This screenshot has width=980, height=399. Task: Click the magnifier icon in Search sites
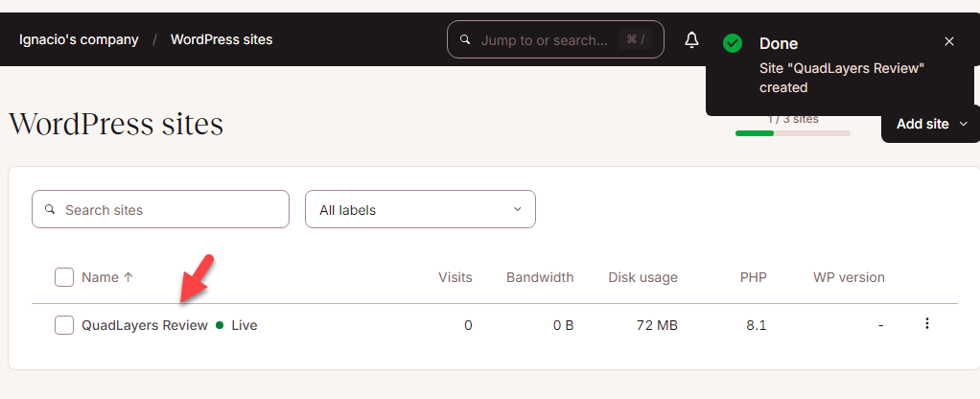[x=50, y=209]
